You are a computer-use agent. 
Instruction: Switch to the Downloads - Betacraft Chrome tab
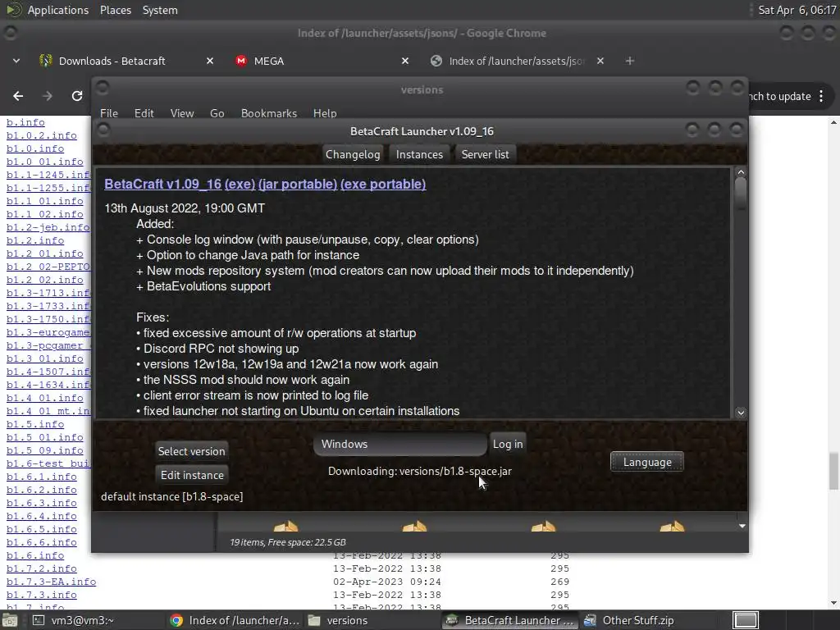(x=112, y=61)
